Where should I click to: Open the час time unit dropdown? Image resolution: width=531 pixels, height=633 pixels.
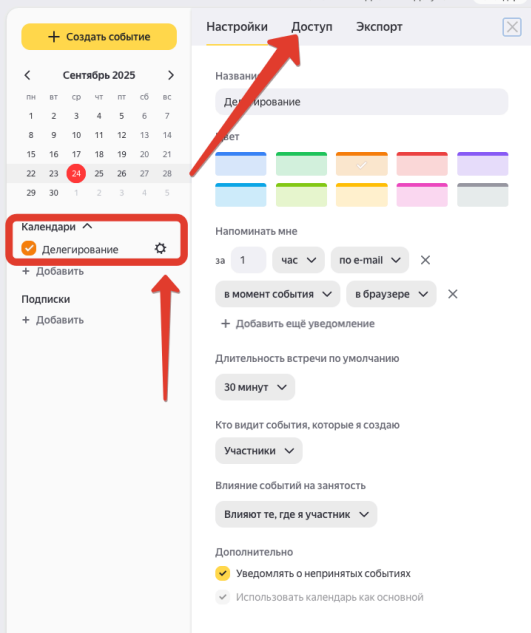coord(298,260)
